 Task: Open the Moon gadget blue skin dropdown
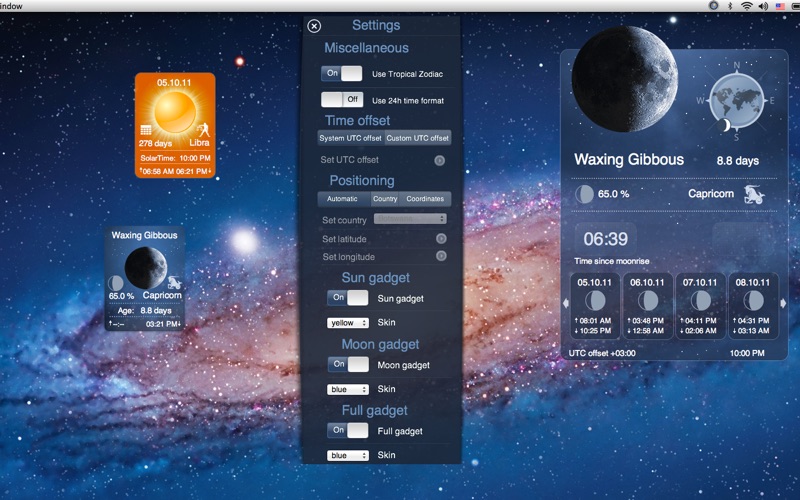348,389
